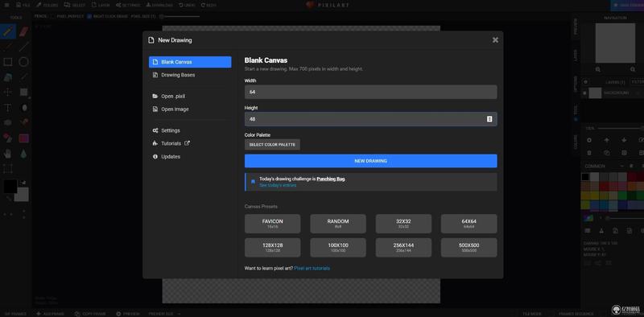Click the primary black color swatch
Viewport: 644px width, 317px height.
10,186
